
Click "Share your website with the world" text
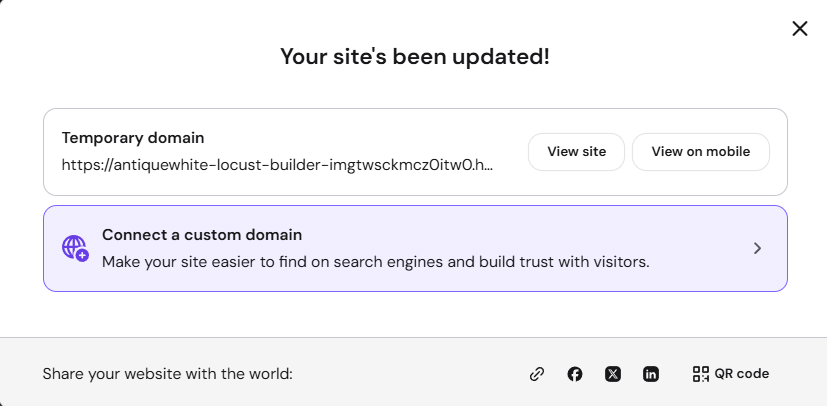(x=168, y=374)
